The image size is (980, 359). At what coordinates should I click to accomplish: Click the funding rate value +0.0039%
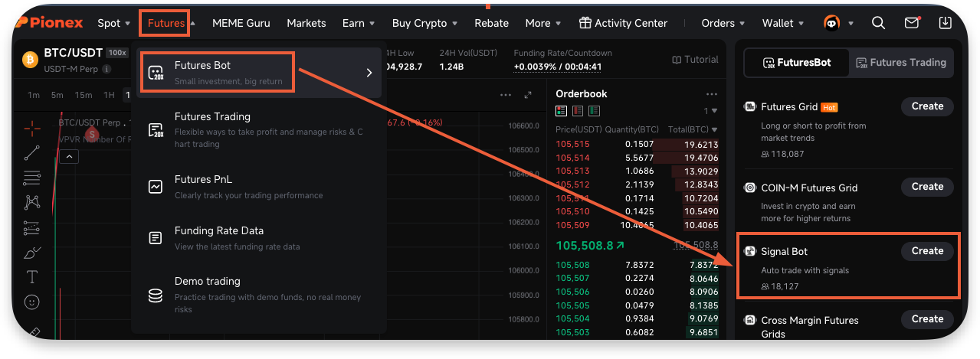(535, 67)
